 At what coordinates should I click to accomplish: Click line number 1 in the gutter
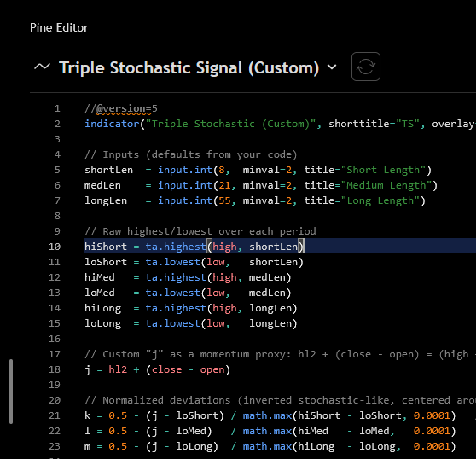point(57,108)
